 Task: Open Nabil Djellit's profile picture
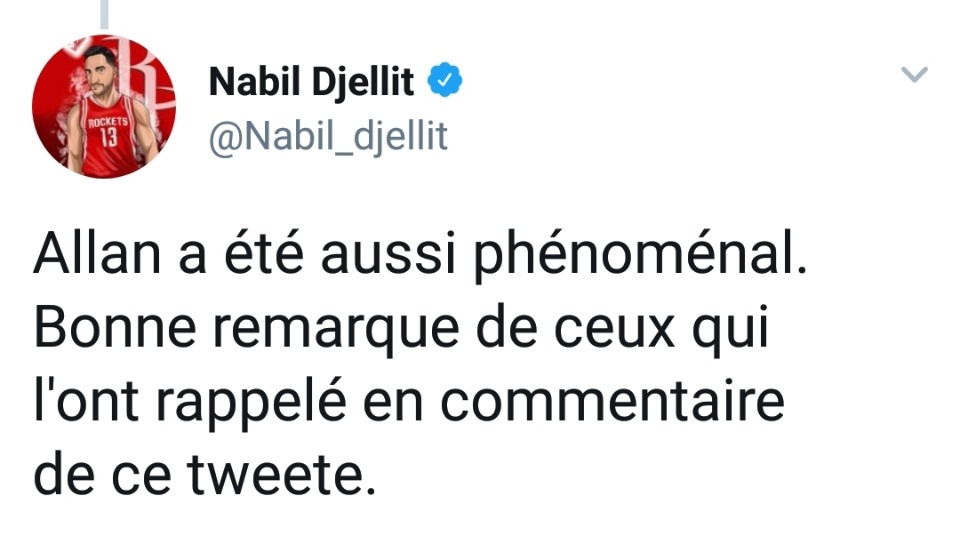(x=103, y=107)
